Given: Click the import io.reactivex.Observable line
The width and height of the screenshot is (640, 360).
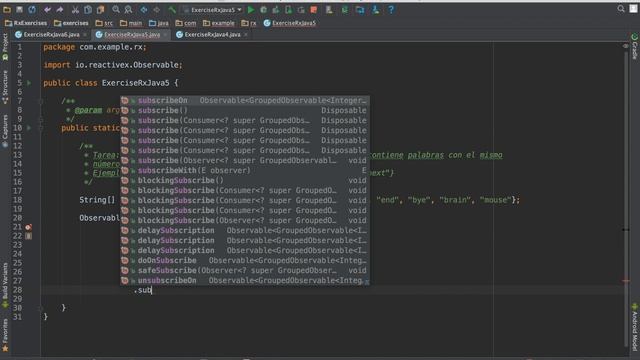Looking at the screenshot, I should pos(113,65).
